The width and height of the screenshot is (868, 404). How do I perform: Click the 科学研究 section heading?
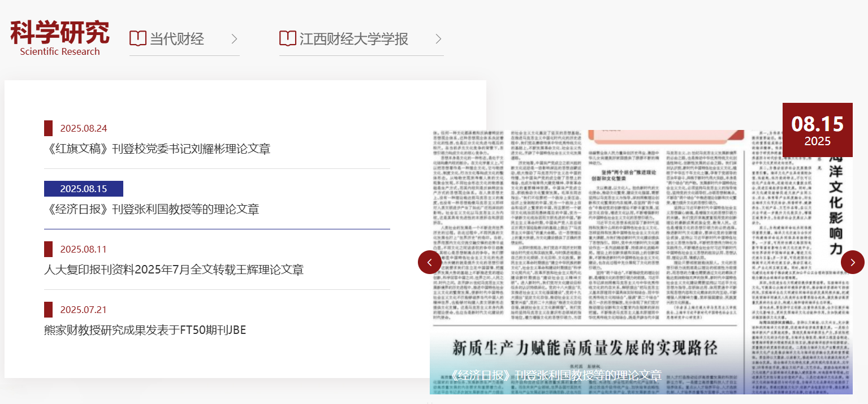point(60,34)
